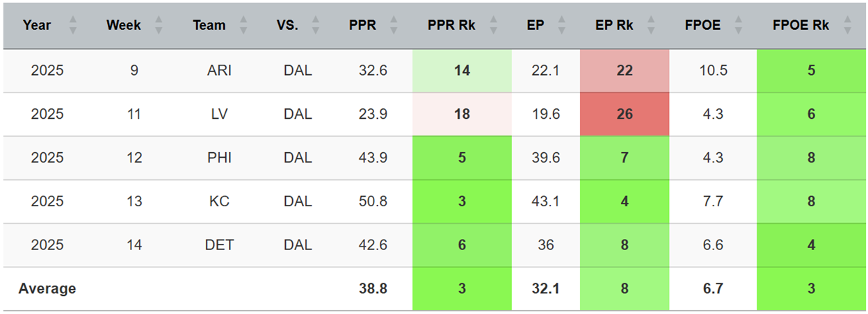Sort by FPOE Rk arrows
This screenshot has height=314, width=868.
tap(846, 26)
